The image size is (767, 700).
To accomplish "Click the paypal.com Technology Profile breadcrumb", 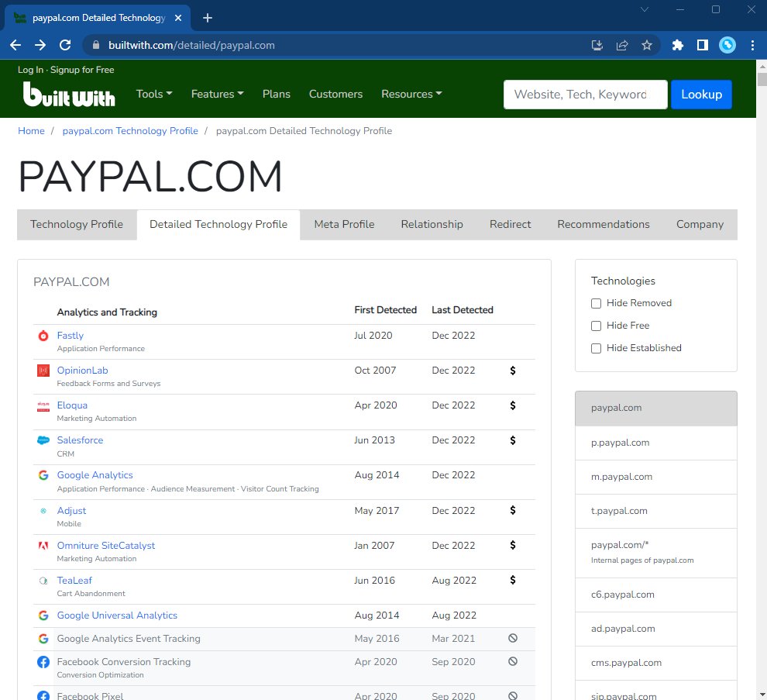I will click(x=130, y=131).
